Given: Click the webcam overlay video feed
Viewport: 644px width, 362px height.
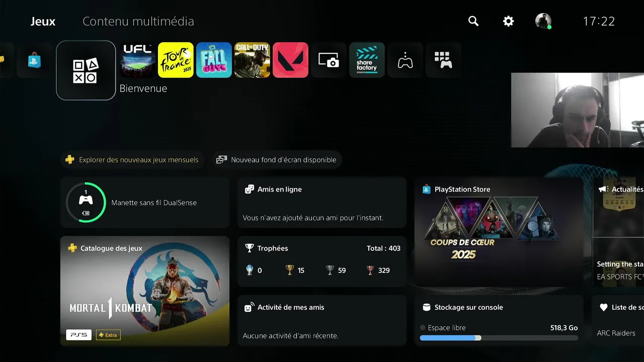Looking at the screenshot, I should tap(578, 110).
